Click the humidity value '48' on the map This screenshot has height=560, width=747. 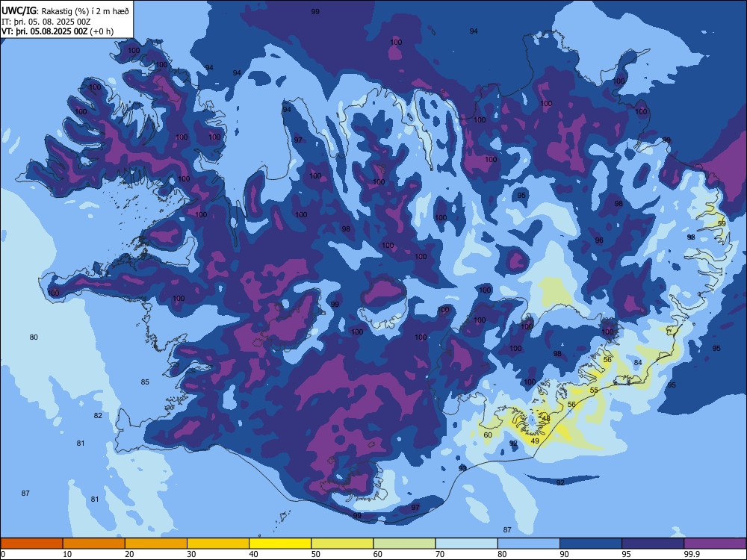(547, 419)
